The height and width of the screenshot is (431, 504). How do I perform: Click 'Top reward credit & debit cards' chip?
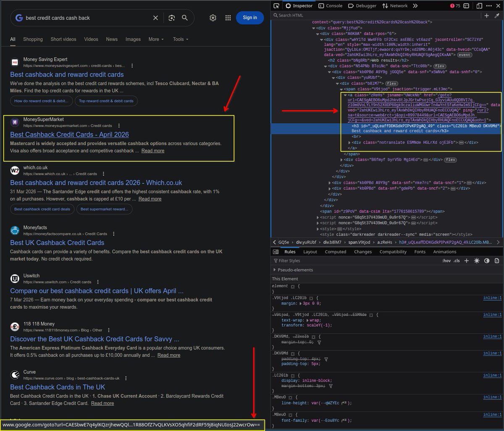[106, 101]
